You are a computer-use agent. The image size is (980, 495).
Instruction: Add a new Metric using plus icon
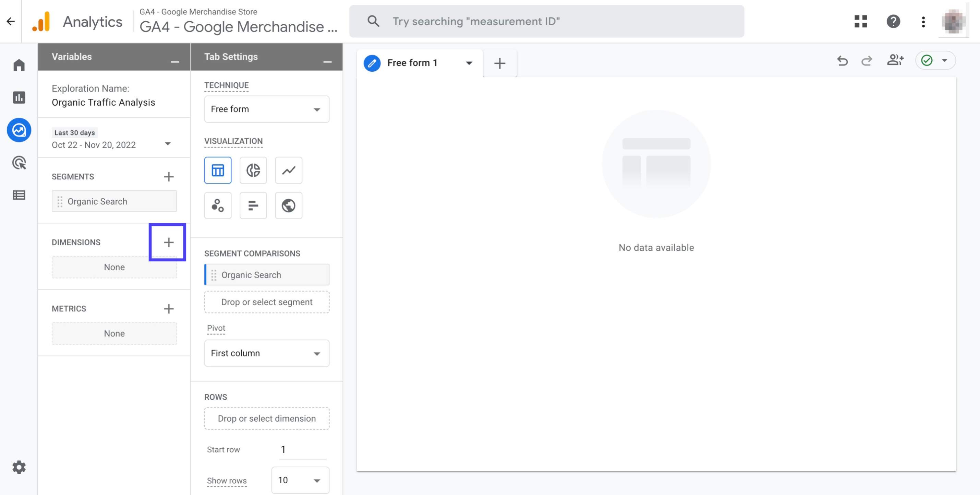pos(168,309)
